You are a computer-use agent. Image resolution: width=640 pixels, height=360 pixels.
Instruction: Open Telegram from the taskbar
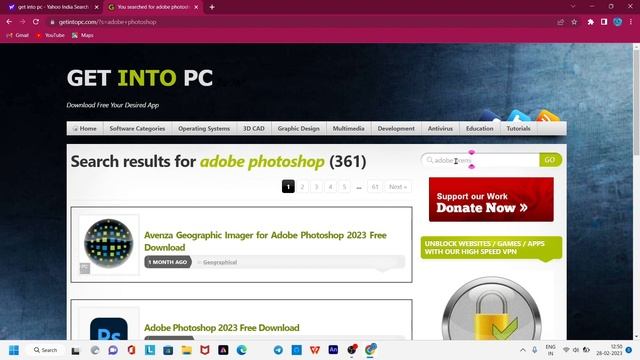coord(278,350)
